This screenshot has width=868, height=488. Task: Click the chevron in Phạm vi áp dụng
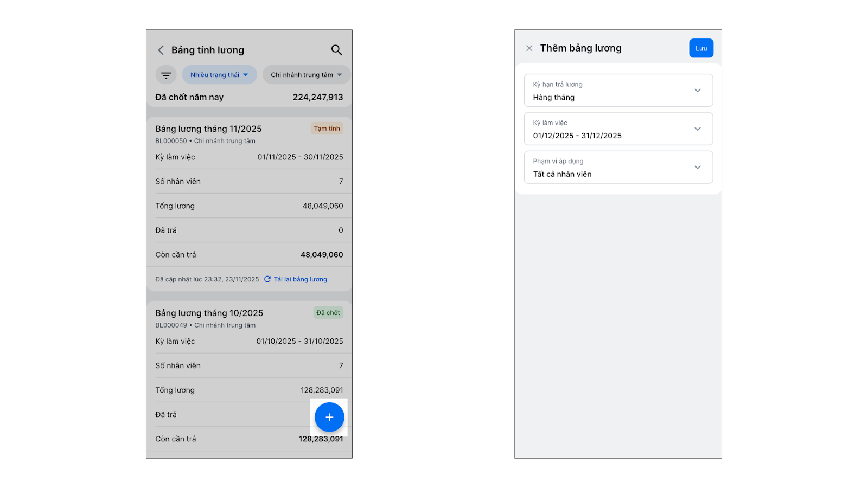coord(698,168)
